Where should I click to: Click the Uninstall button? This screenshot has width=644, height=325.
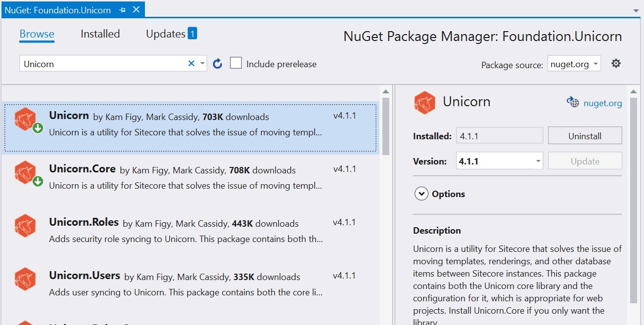pyautogui.click(x=585, y=136)
